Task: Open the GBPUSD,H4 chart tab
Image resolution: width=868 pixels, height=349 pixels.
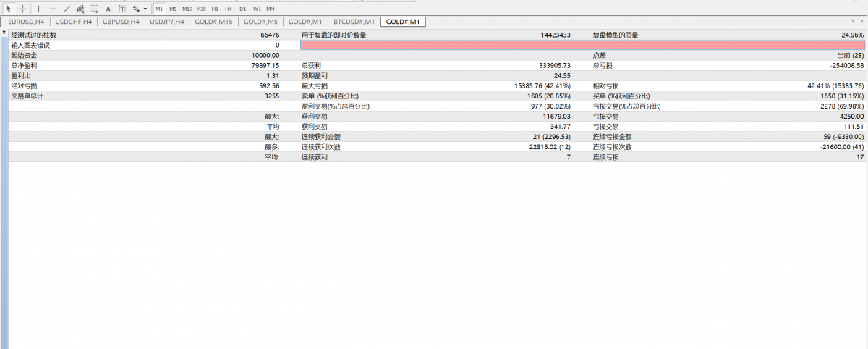Action: (x=121, y=22)
